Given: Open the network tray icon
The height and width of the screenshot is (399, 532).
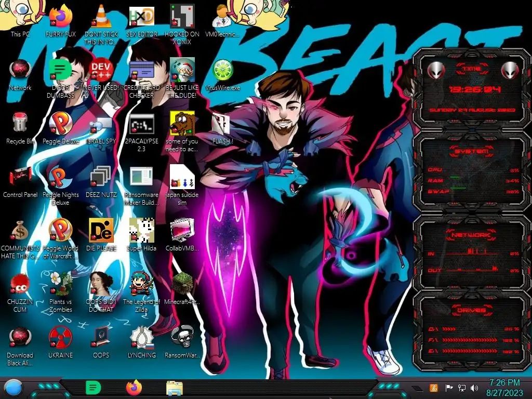Looking at the screenshot, I should tap(461, 388).
